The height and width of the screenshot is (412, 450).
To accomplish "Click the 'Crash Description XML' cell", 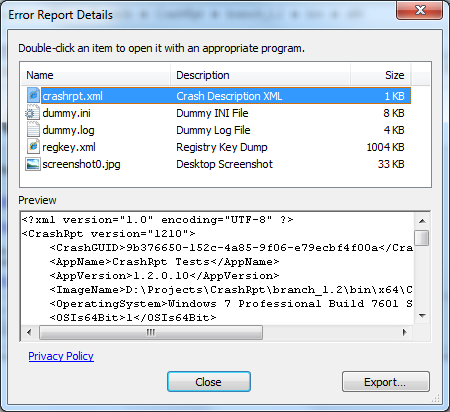I will pyautogui.click(x=229, y=96).
